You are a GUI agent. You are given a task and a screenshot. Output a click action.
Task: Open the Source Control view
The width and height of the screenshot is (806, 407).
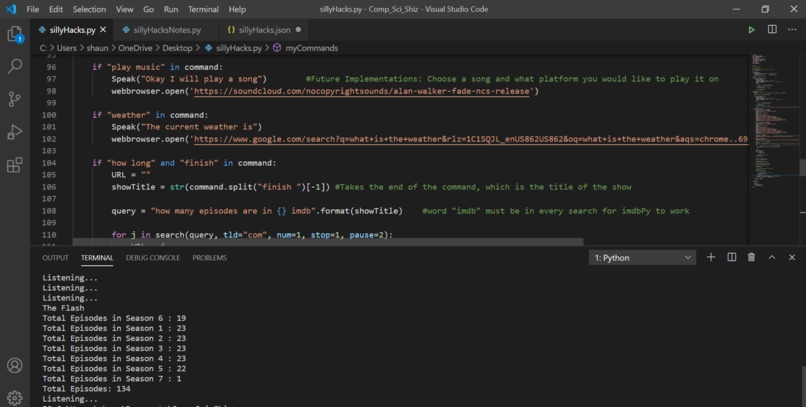(x=15, y=99)
